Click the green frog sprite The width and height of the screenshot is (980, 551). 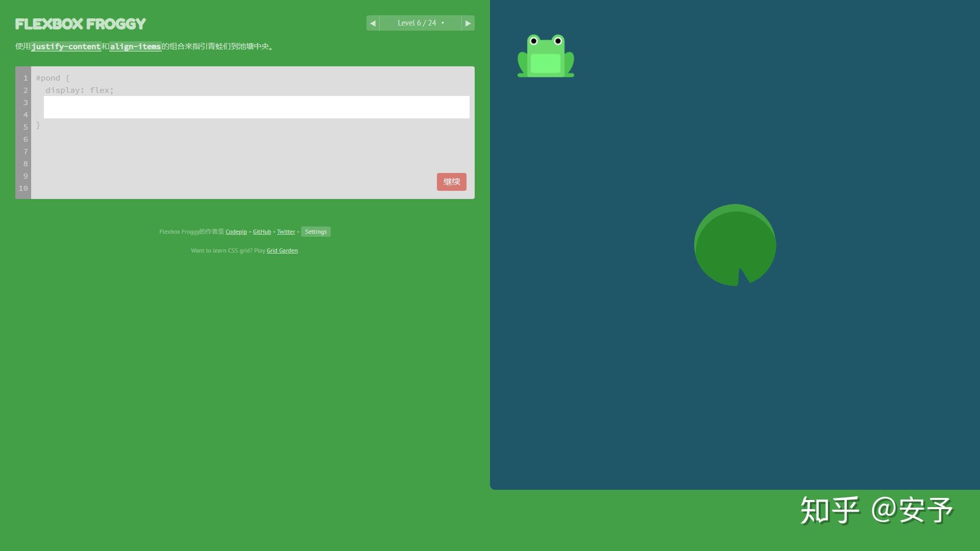click(545, 57)
